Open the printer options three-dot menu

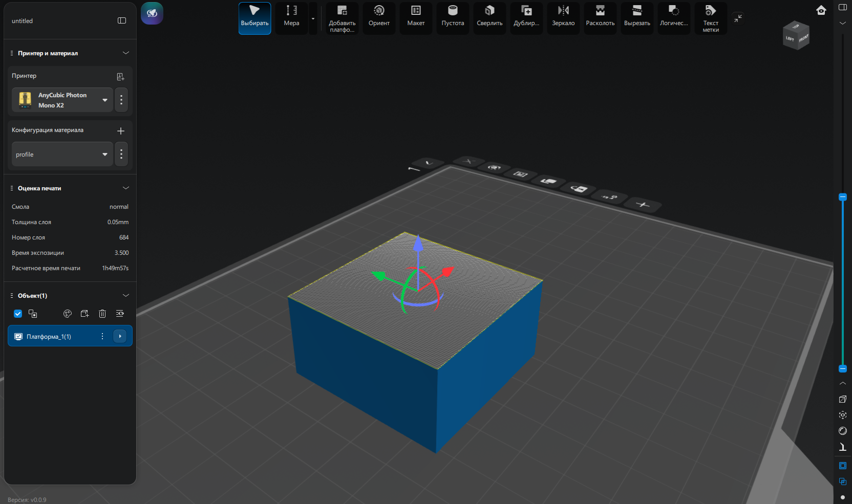click(121, 100)
